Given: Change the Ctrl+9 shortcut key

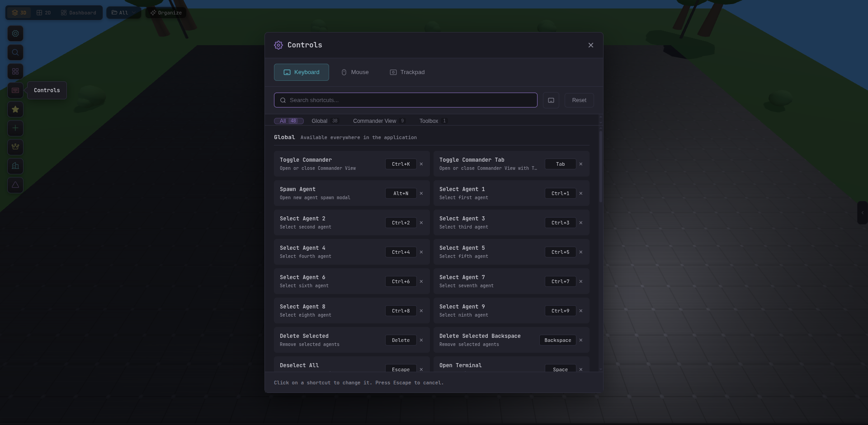Looking at the screenshot, I should coord(561,311).
